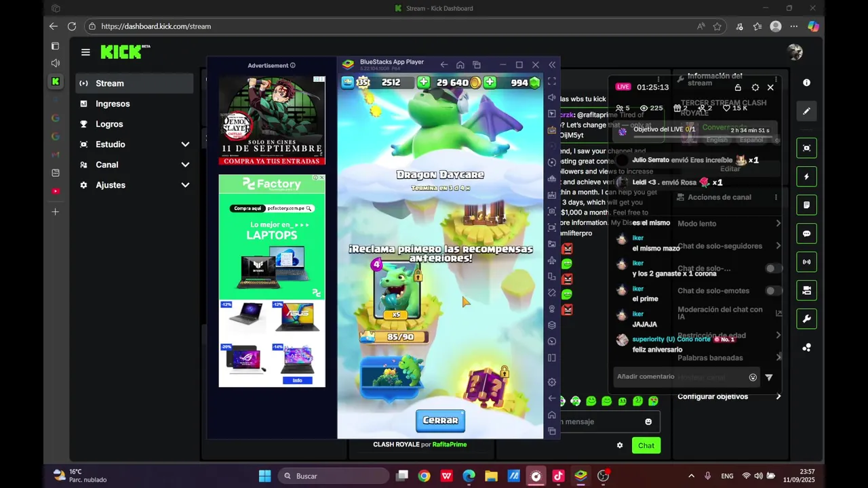Open the Kick hamburger menu

point(85,52)
